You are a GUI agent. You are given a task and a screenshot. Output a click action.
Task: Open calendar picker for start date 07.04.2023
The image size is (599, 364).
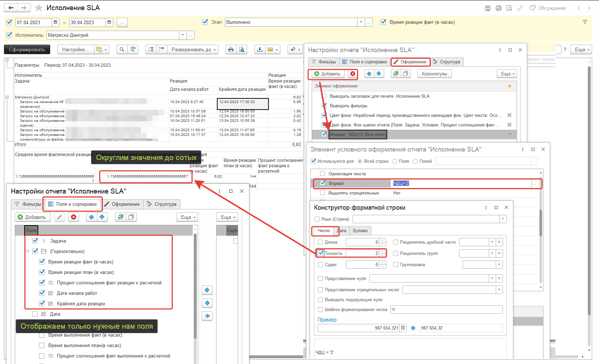[x=55, y=22]
